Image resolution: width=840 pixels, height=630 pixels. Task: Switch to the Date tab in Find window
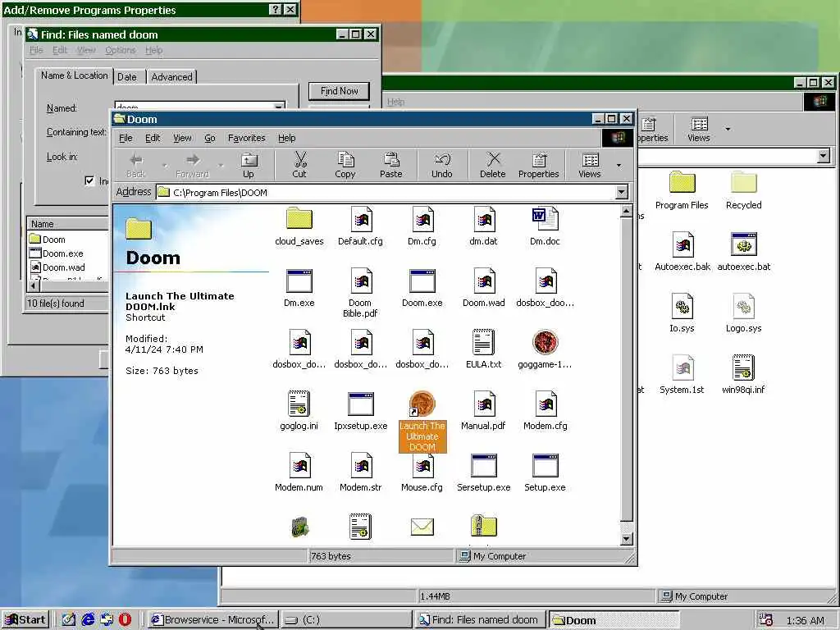click(127, 77)
